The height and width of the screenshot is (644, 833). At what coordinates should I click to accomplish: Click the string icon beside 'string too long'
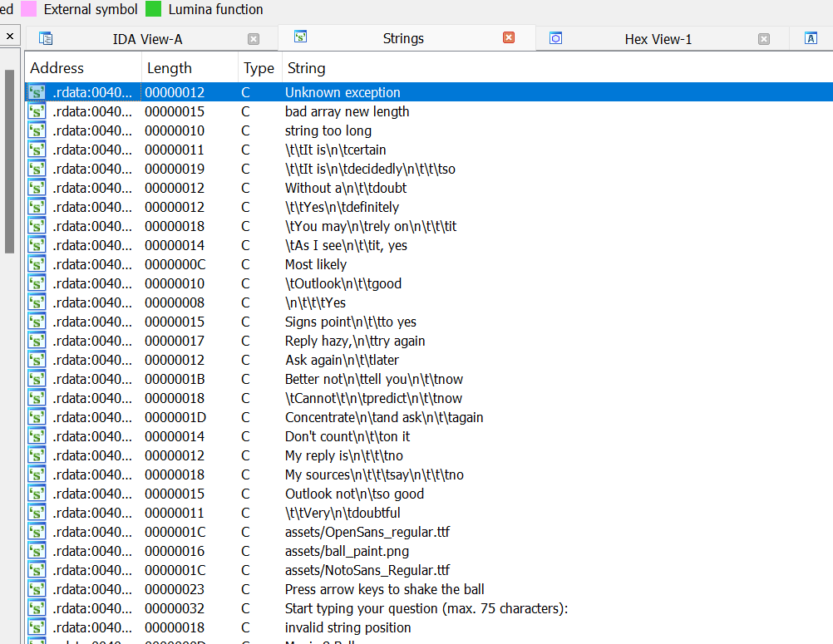(37, 130)
